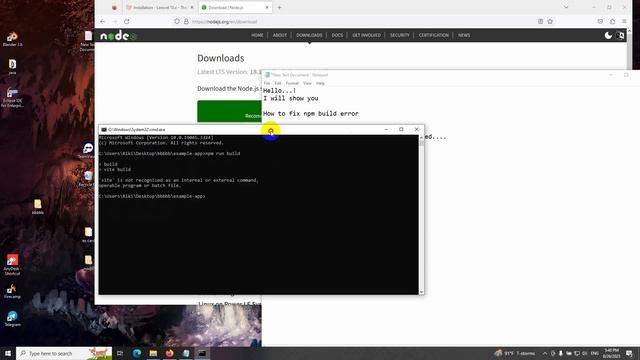Click the padlock icon in address bar

(x=186, y=21)
